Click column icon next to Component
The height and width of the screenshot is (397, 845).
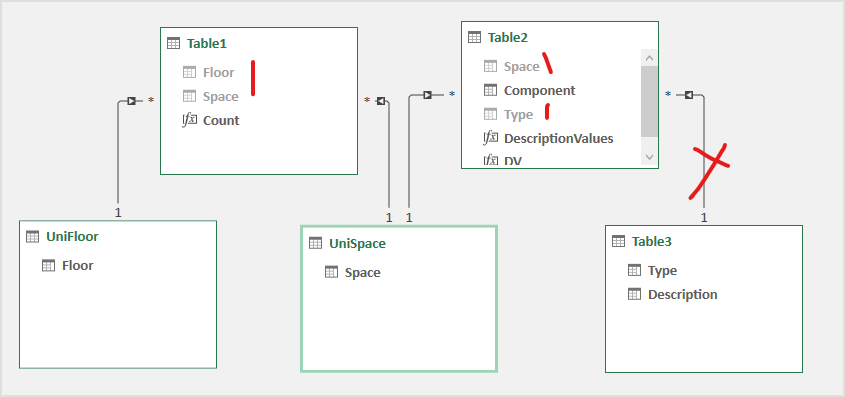point(490,90)
